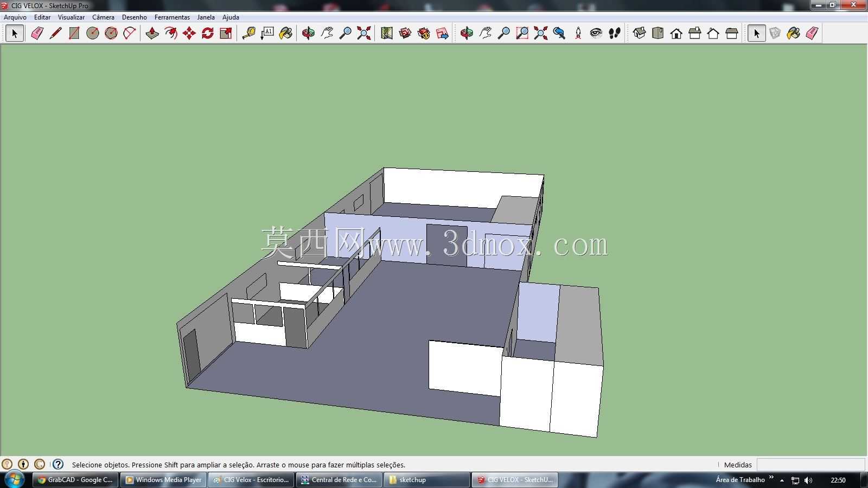The height and width of the screenshot is (488, 868).
Task: Switch to Back standard view
Action: pyautogui.click(x=713, y=33)
